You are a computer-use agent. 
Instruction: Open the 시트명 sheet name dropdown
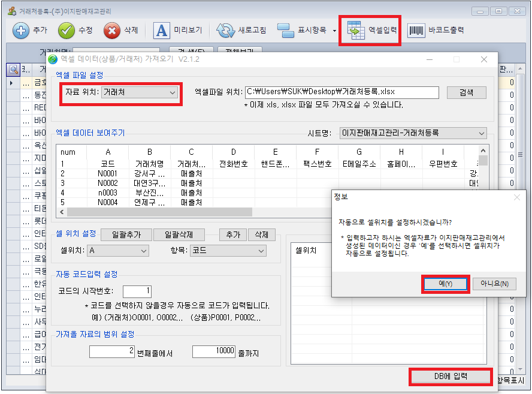[413, 133]
